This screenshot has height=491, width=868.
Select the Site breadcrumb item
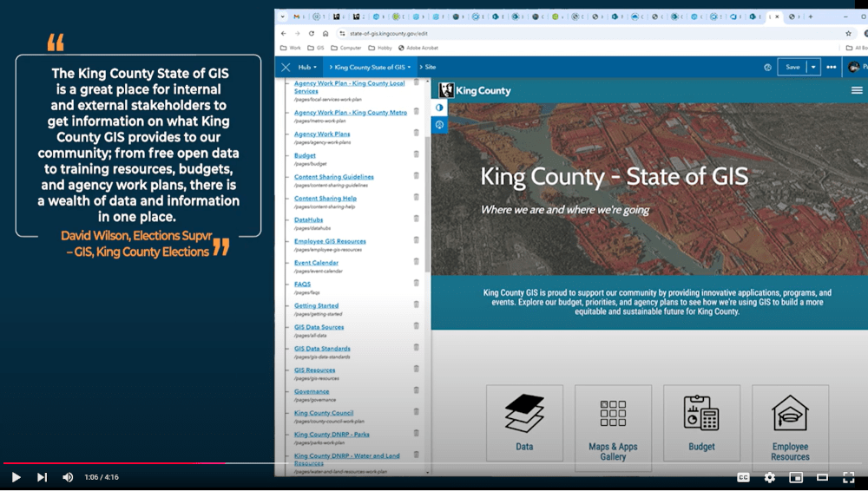(x=431, y=67)
